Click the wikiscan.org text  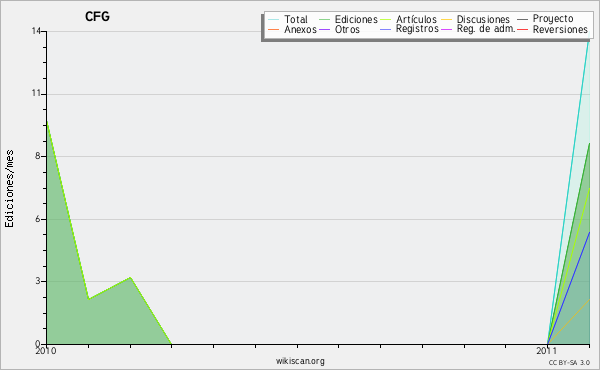pyautogui.click(x=300, y=361)
